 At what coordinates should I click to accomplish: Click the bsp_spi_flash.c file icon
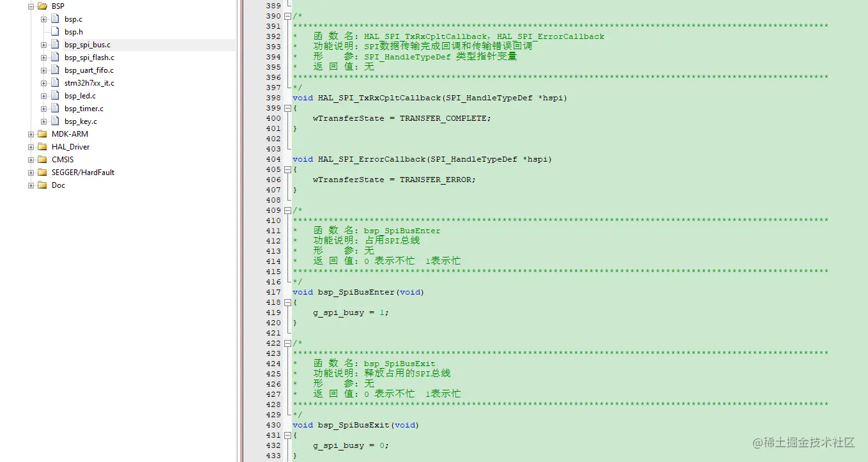[55, 58]
